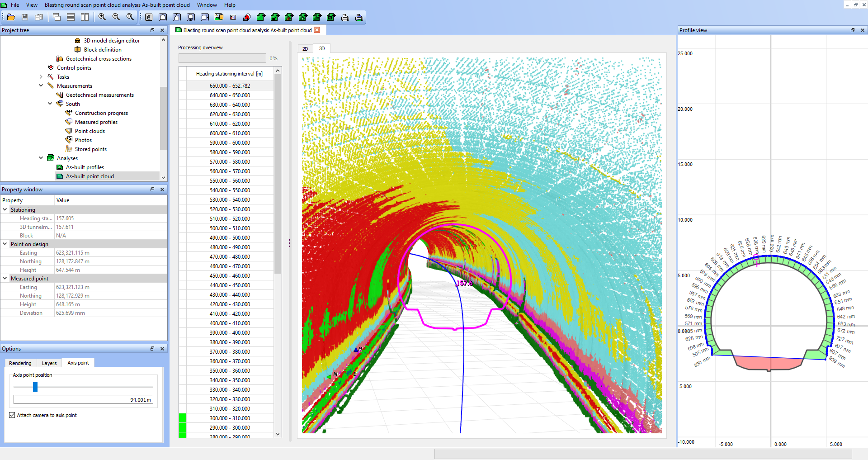Select As-built point cloud in project tree

[90, 176]
